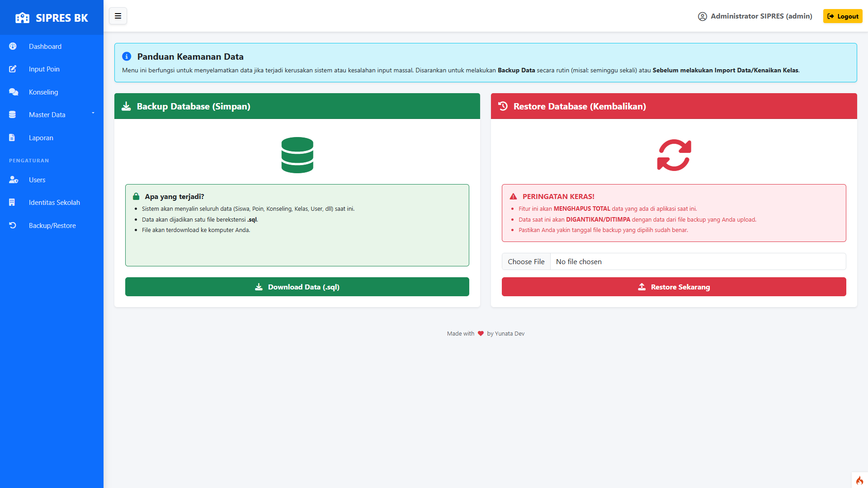Click the Backup/Restore rotate icon
Image resolution: width=868 pixels, height=488 pixels.
pos(13,225)
